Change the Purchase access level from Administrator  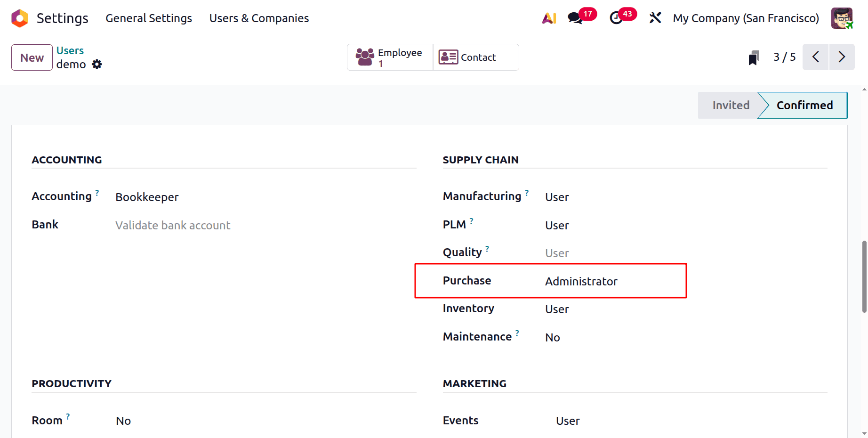tap(581, 281)
